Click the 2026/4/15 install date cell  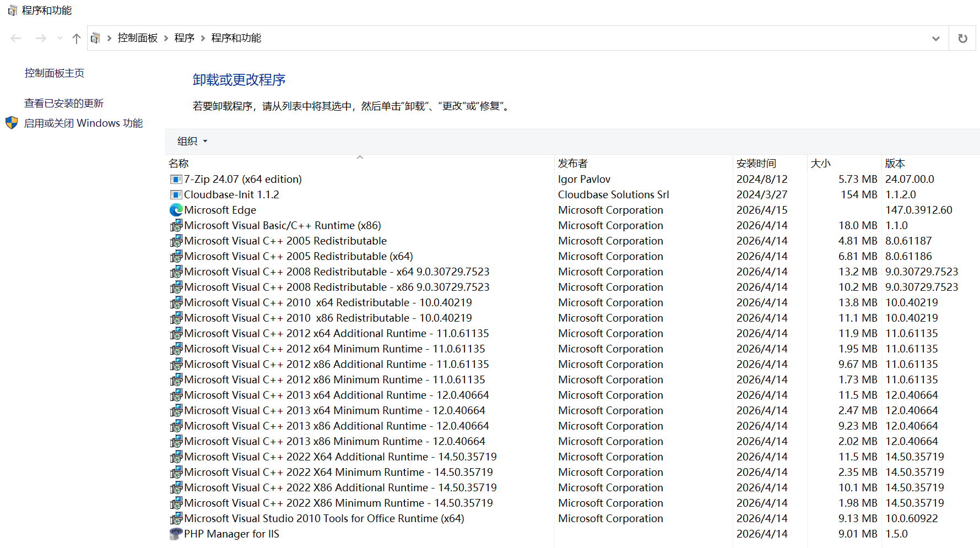point(762,210)
